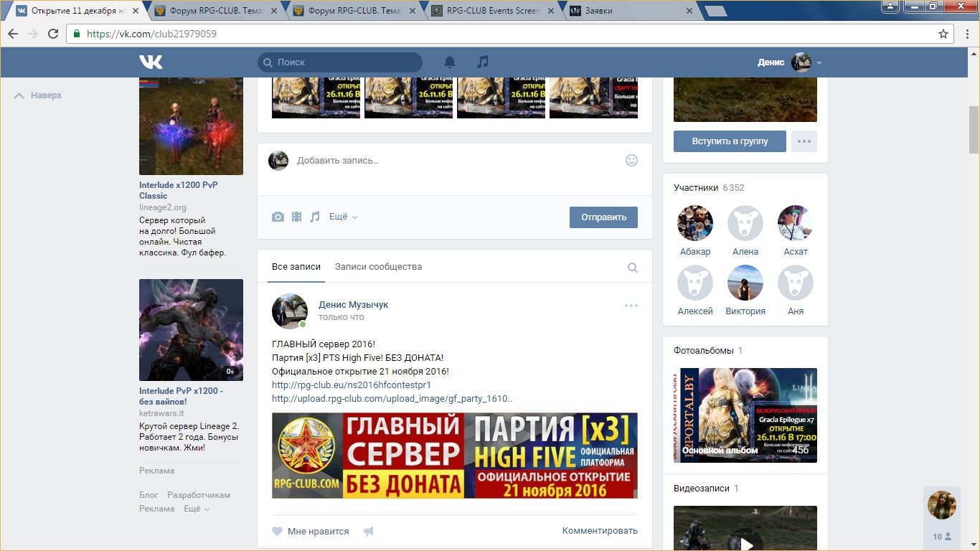The width and height of the screenshot is (980, 551).
Task: Open music note icon in header
Action: point(483,62)
